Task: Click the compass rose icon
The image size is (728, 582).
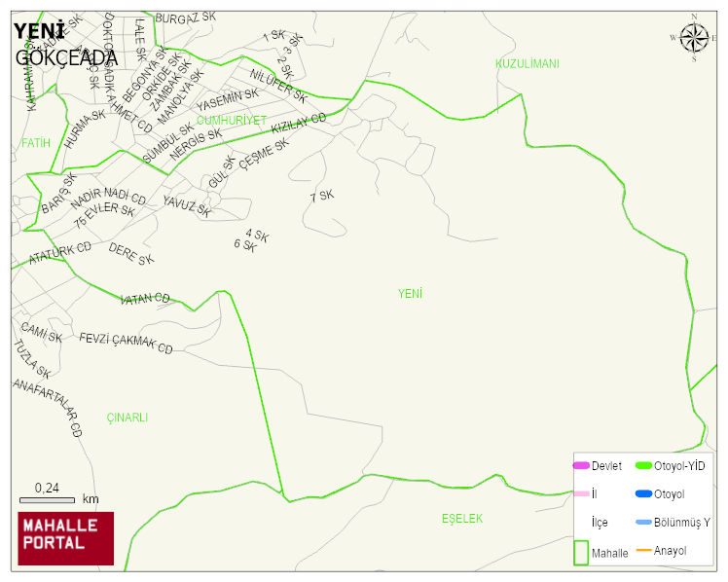Action: point(694,38)
